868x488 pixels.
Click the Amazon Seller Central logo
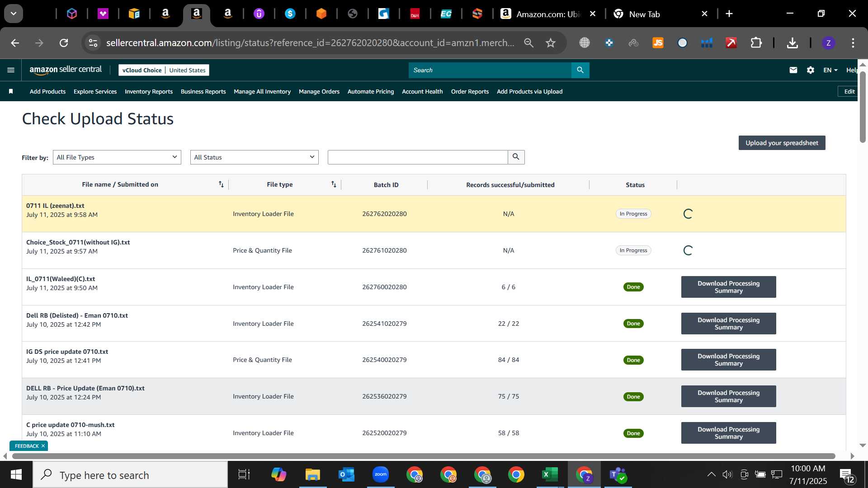[66, 70]
